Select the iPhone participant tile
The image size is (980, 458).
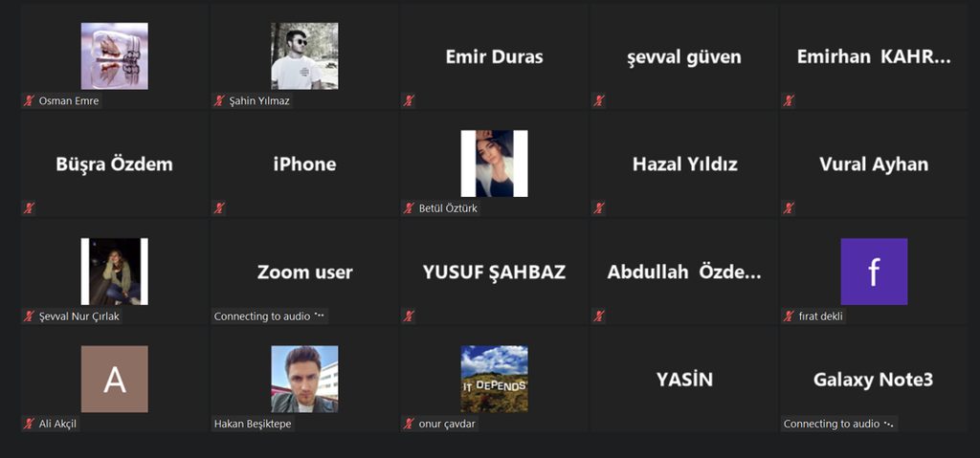[304, 164]
